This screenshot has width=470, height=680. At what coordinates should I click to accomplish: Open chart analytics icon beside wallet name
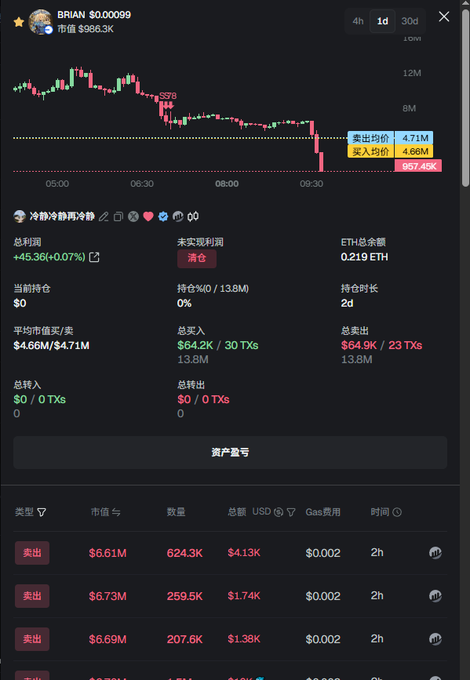click(x=178, y=216)
